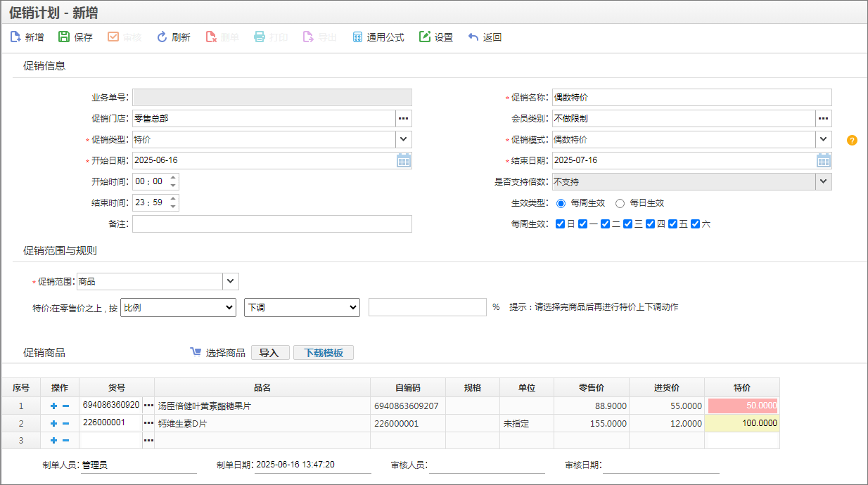Add a row after row 2
Image resolution: width=868 pixels, height=485 pixels.
point(54,424)
